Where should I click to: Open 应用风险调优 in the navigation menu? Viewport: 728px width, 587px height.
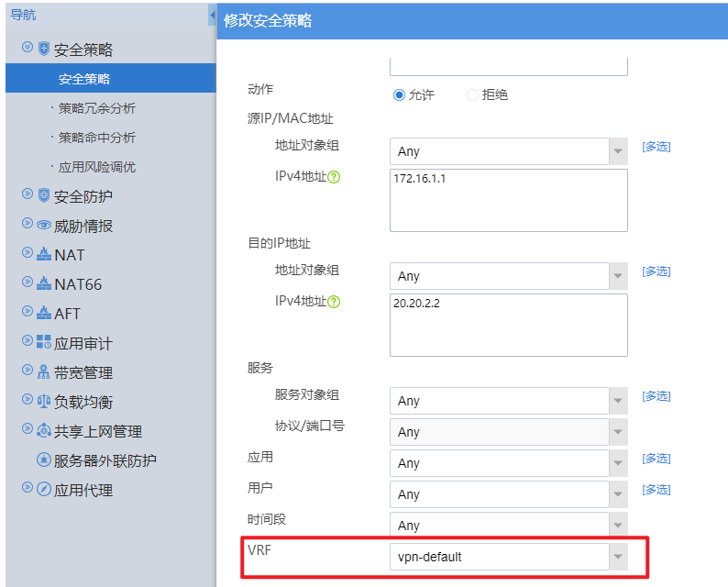click(96, 167)
